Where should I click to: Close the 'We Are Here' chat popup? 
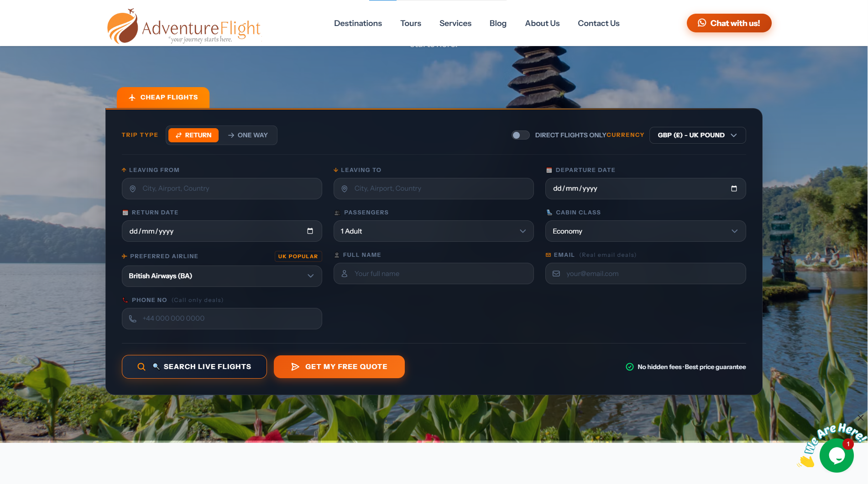pyautogui.click(x=860, y=417)
